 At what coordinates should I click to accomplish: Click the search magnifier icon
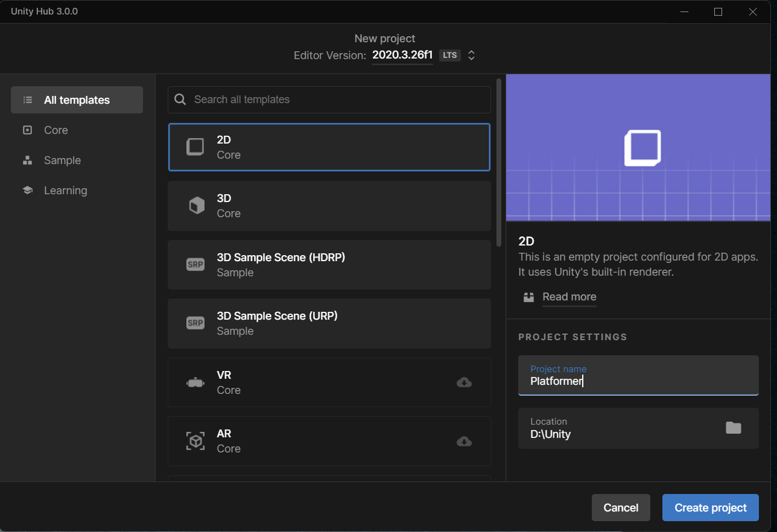[x=180, y=100]
